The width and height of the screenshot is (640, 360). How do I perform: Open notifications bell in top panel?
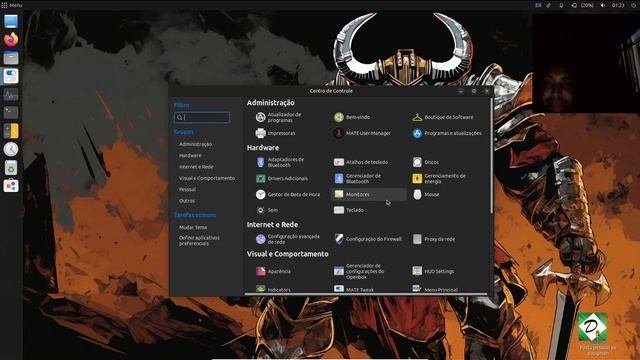point(561,5)
